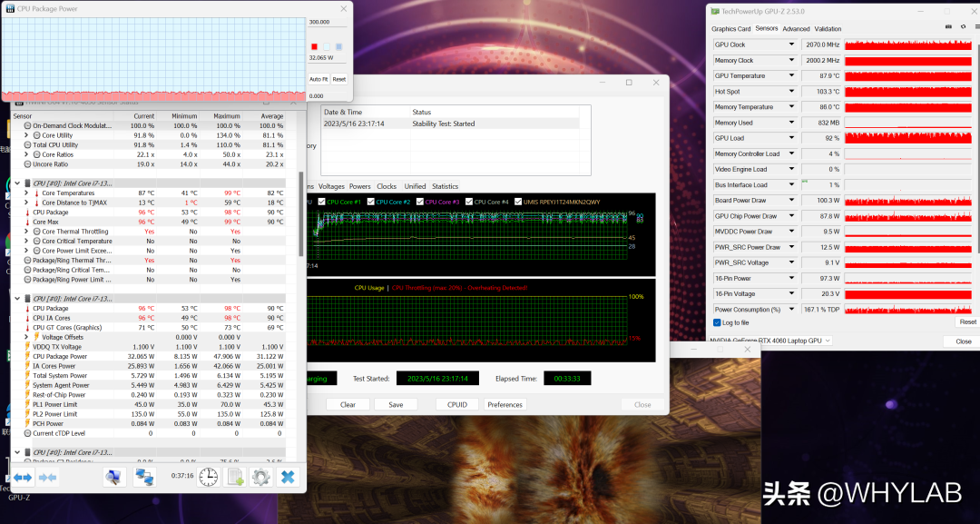This screenshot has width=980, height=524.
Task: Uncheck GPU-Z Log to file checkbox
Action: click(x=717, y=322)
